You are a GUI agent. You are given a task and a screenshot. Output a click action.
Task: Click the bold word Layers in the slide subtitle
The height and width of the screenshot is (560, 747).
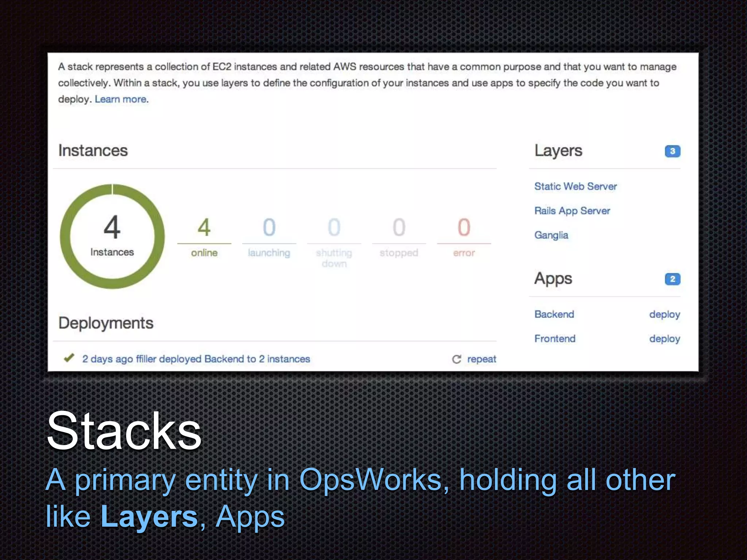pyautogui.click(x=149, y=517)
